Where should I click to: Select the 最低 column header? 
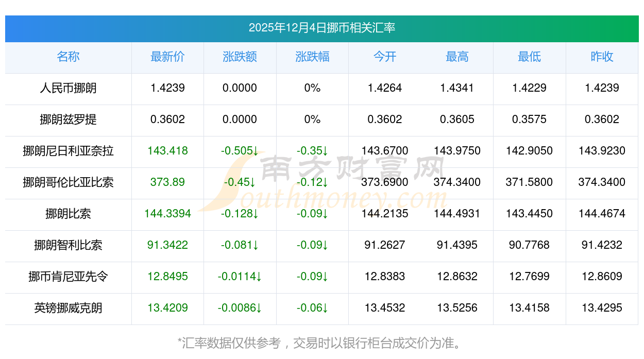click(530, 57)
